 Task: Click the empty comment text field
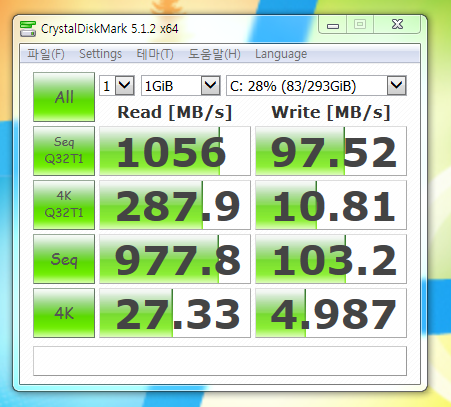point(220,361)
